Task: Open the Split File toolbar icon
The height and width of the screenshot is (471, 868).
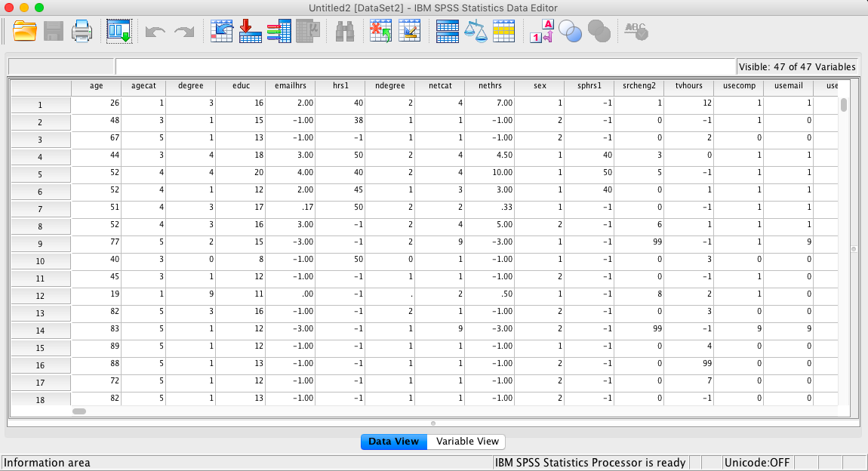Action: point(447,31)
